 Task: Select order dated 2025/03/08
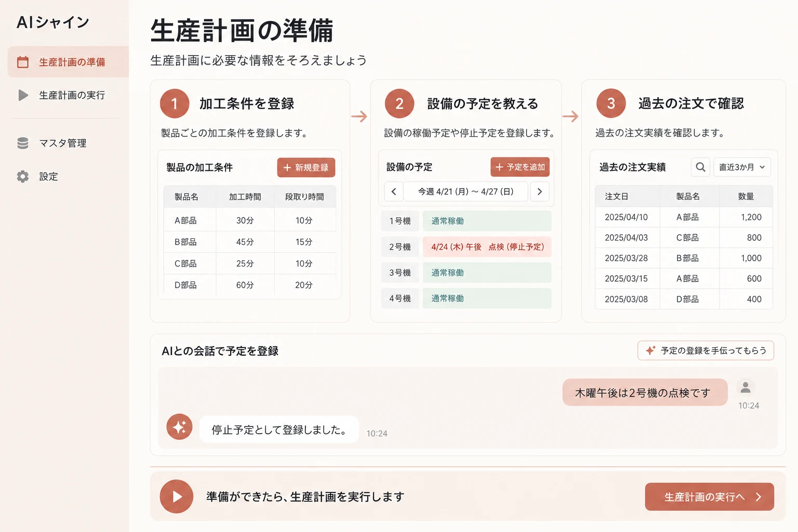[684, 299]
